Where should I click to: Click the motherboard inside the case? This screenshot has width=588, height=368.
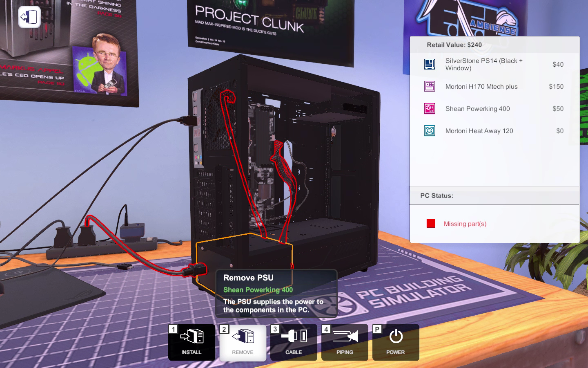click(261, 164)
